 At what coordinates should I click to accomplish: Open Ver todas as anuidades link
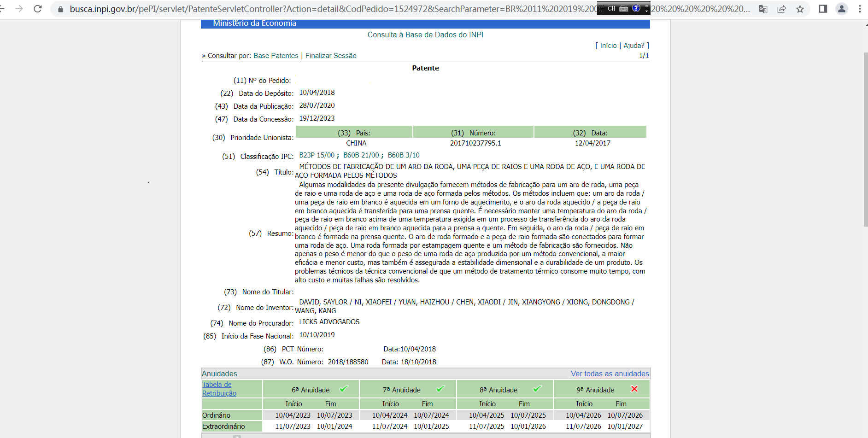pos(610,374)
